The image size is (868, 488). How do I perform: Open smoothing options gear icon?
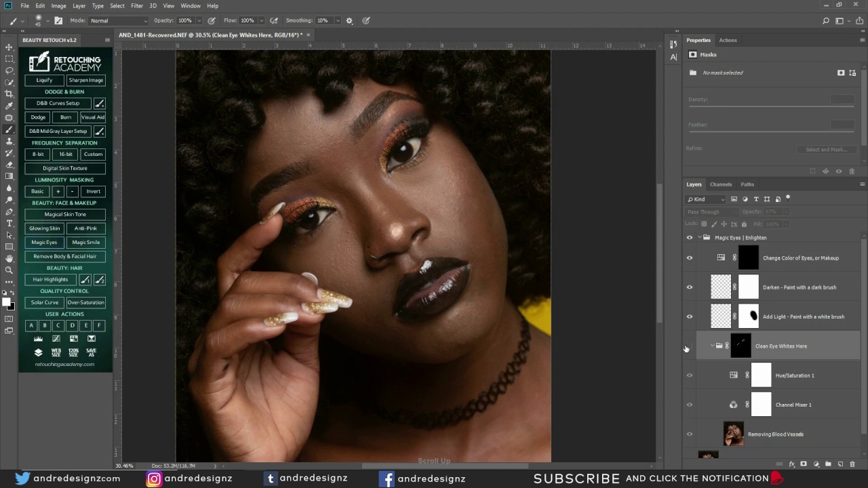point(350,21)
